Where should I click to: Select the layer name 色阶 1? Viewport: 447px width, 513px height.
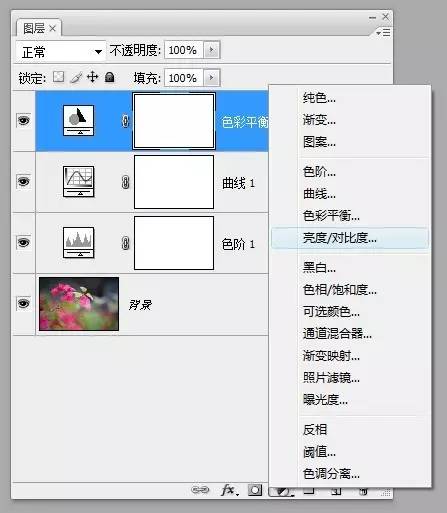pos(238,244)
